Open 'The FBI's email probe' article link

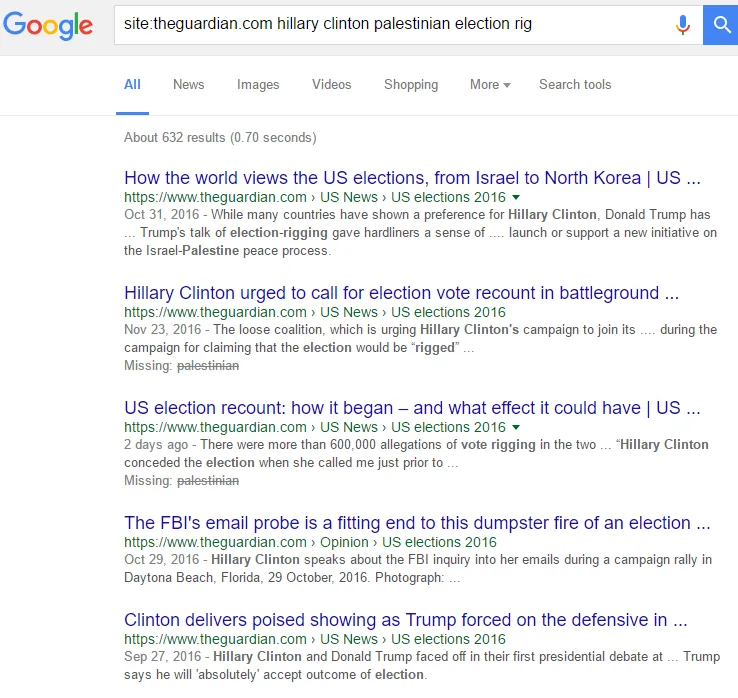[x=417, y=523]
